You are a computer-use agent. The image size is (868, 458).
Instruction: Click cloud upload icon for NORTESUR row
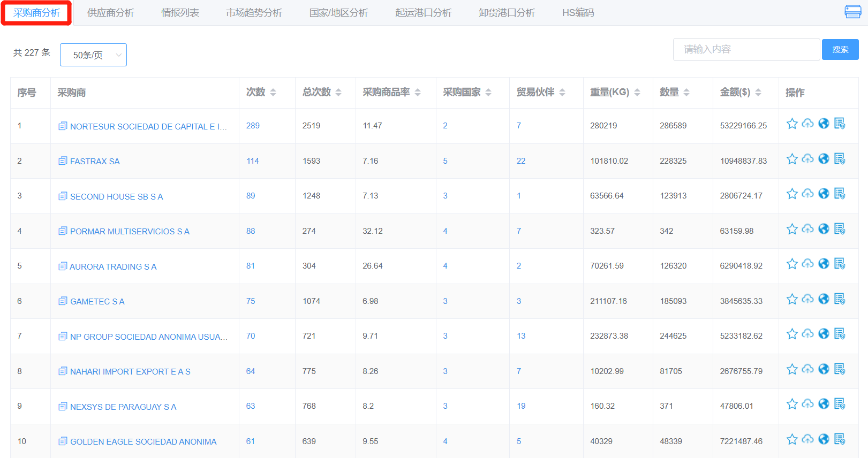(807, 124)
